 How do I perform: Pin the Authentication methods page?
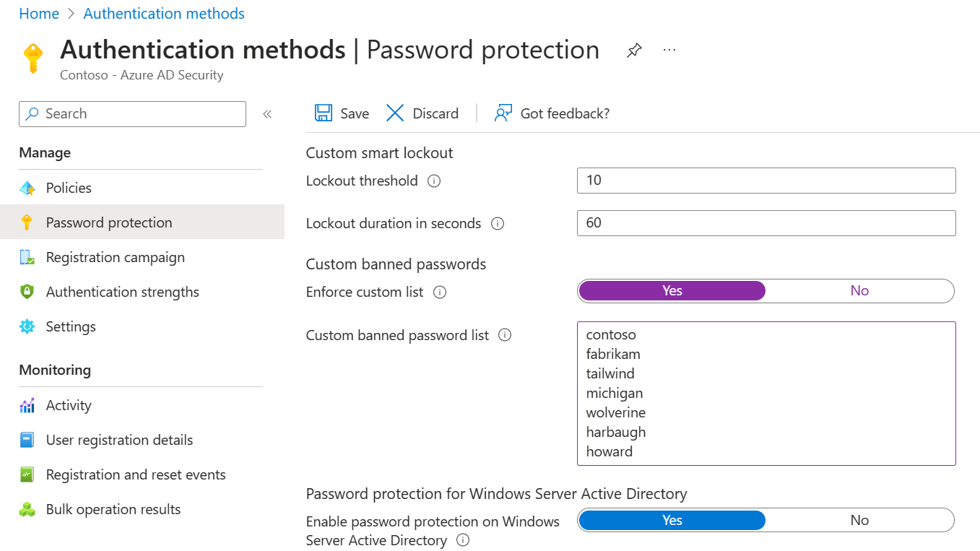(x=634, y=50)
